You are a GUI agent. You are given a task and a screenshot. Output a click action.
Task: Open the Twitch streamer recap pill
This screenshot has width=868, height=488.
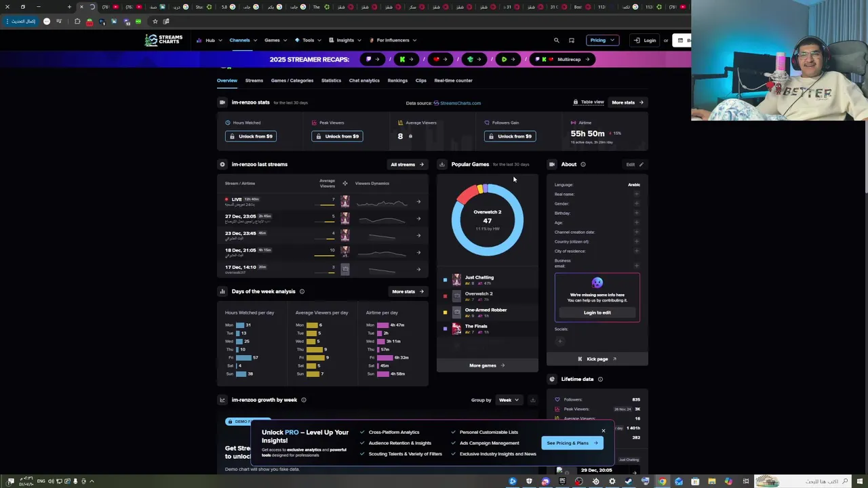(x=373, y=60)
